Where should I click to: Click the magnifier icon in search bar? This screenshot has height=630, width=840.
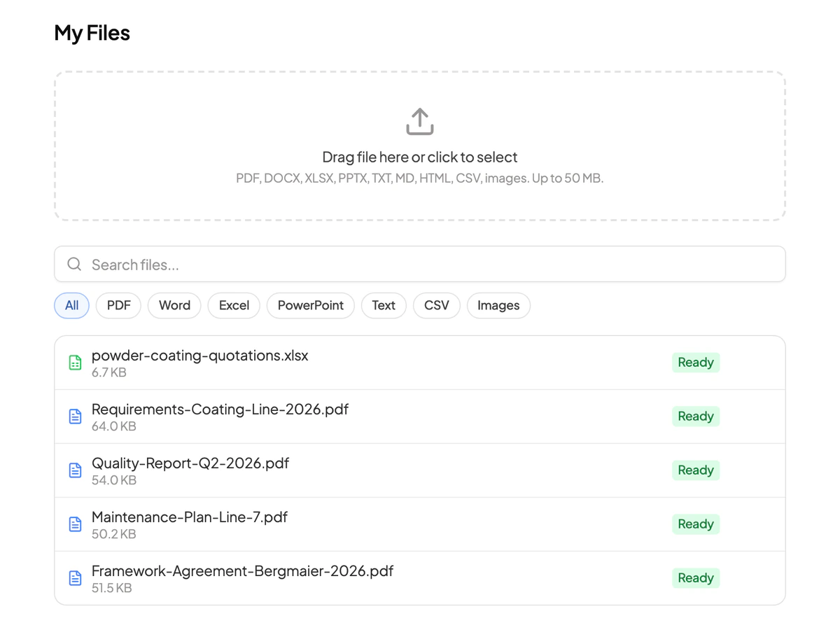pyautogui.click(x=74, y=264)
